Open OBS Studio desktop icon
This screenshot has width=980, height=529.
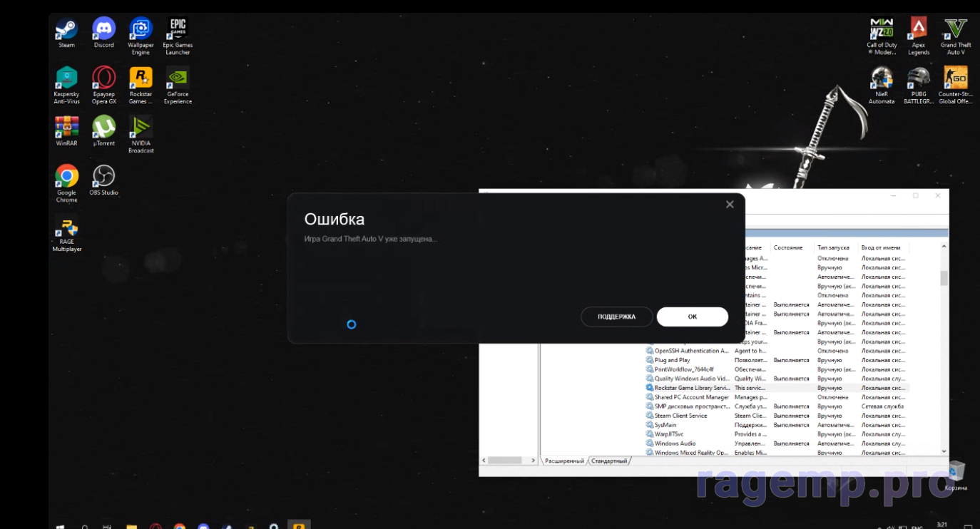[103, 176]
